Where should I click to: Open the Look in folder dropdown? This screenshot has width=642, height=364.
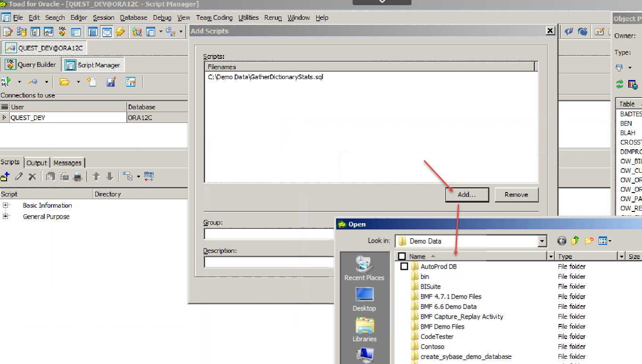pos(542,241)
